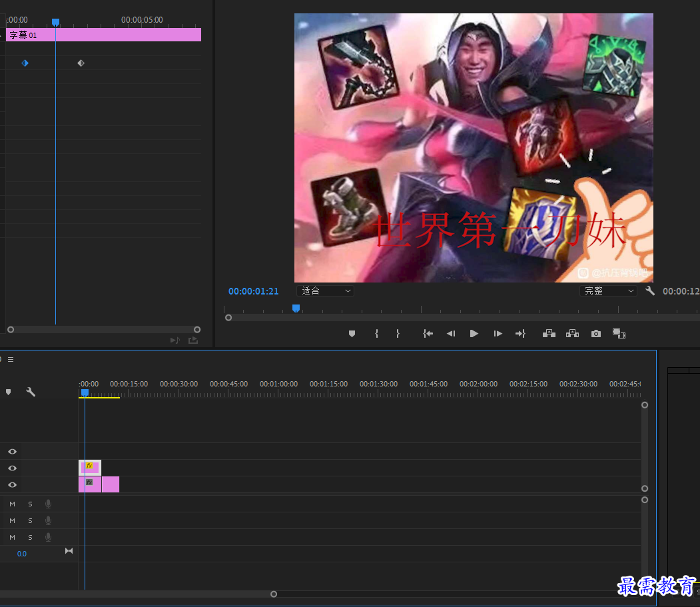Click the Mark Out bracket button
The width and height of the screenshot is (700, 607).
398,334
